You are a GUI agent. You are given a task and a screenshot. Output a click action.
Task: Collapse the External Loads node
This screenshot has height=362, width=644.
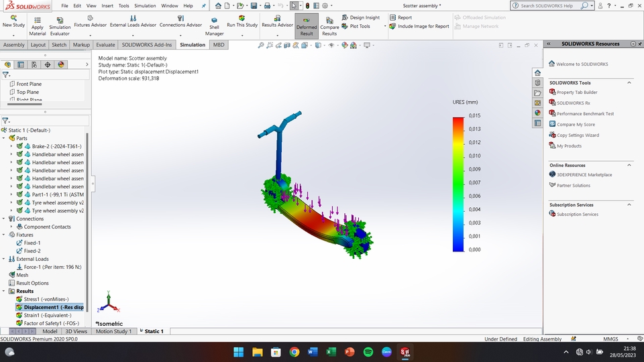tap(4, 259)
